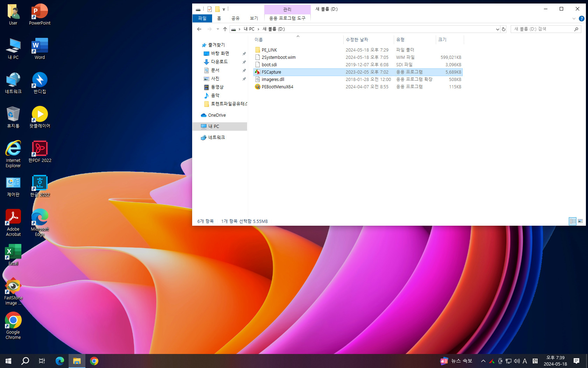Refresh the Explorer address bar

(x=504, y=29)
